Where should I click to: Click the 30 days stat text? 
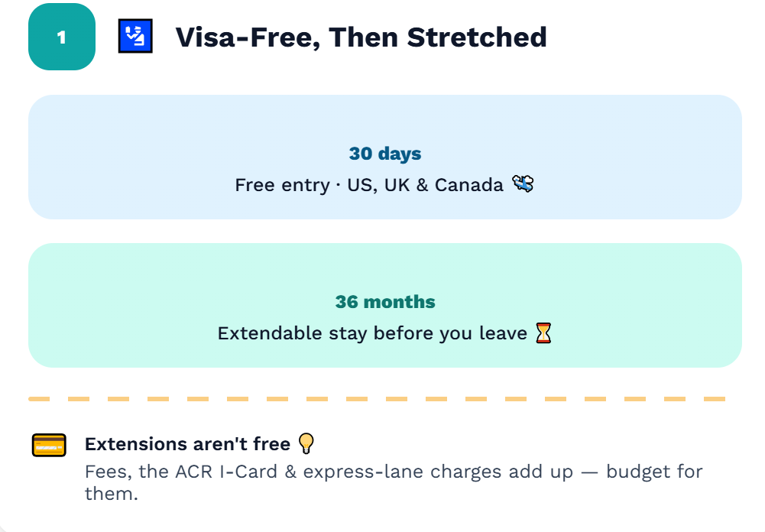click(x=385, y=153)
